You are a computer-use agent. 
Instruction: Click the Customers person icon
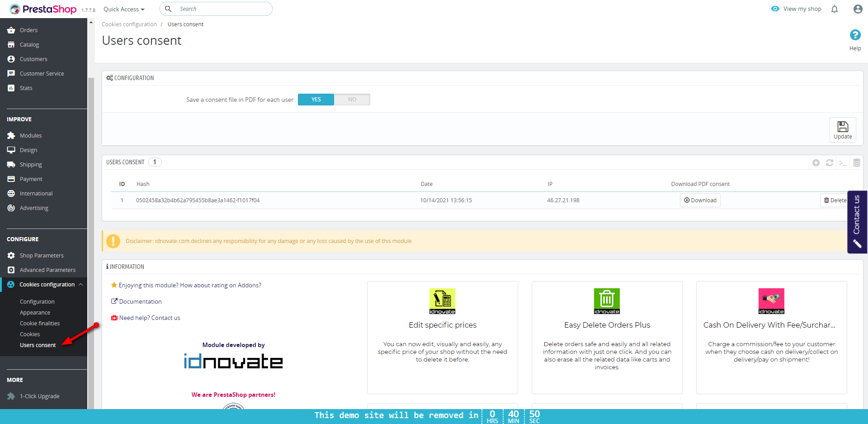[x=11, y=59]
